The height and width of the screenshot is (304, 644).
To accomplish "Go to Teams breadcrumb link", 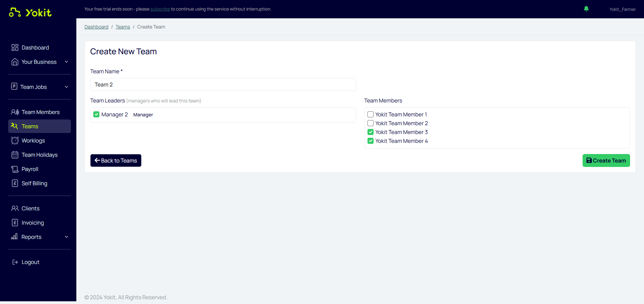I will [123, 27].
